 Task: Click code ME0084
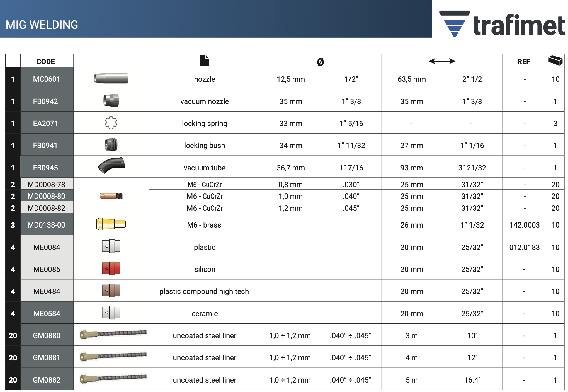pyautogui.click(x=47, y=247)
